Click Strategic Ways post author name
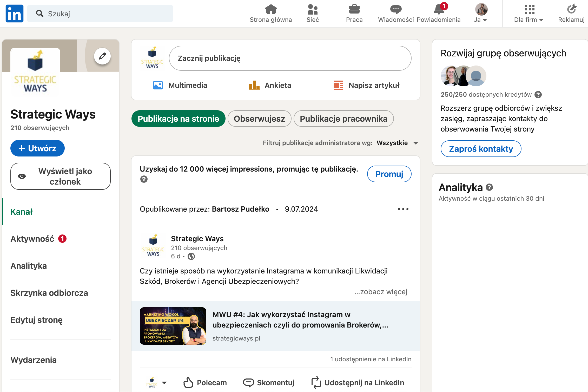This screenshot has height=392, width=588. point(197,239)
